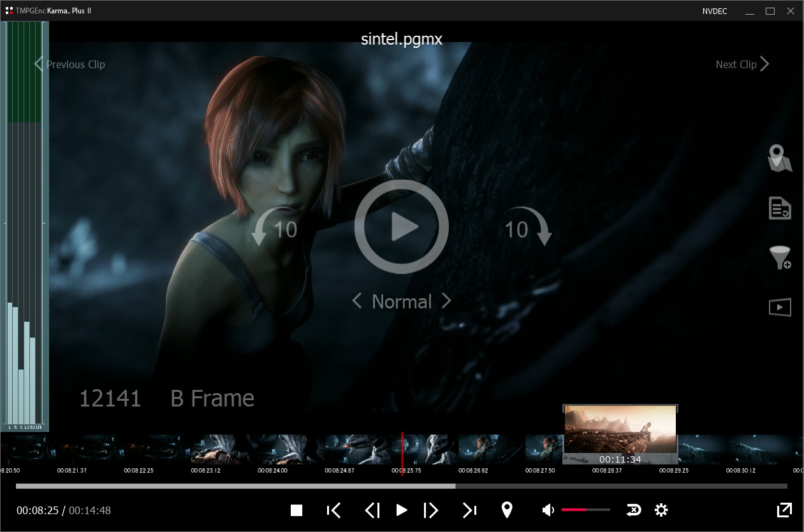Toggle the repeat loop icon

point(634,510)
